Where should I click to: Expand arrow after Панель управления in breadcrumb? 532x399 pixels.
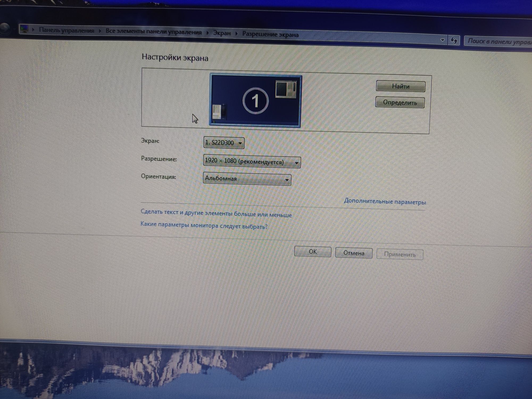tap(100, 31)
